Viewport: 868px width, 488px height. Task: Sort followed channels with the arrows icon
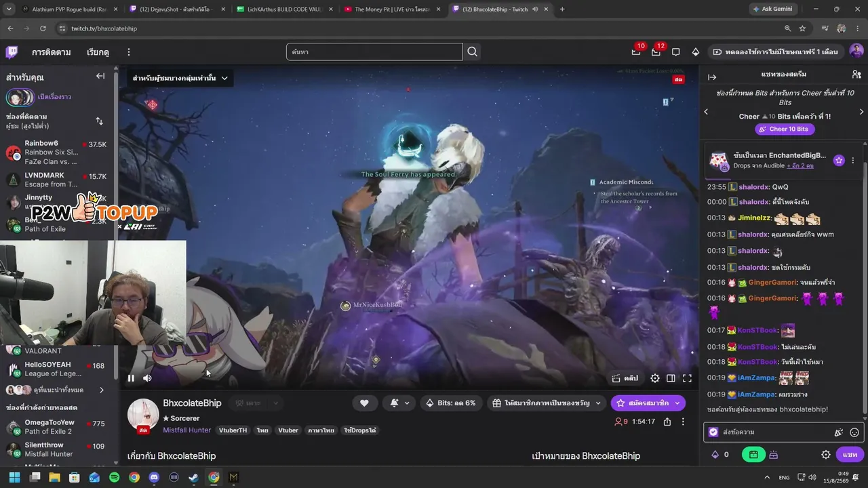[99, 121]
